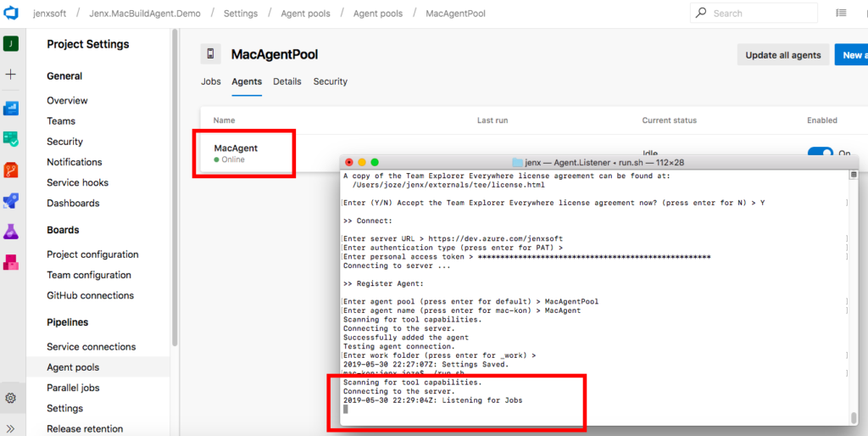The width and height of the screenshot is (868, 436).
Task: Click the Last run column header
Action: (x=492, y=120)
